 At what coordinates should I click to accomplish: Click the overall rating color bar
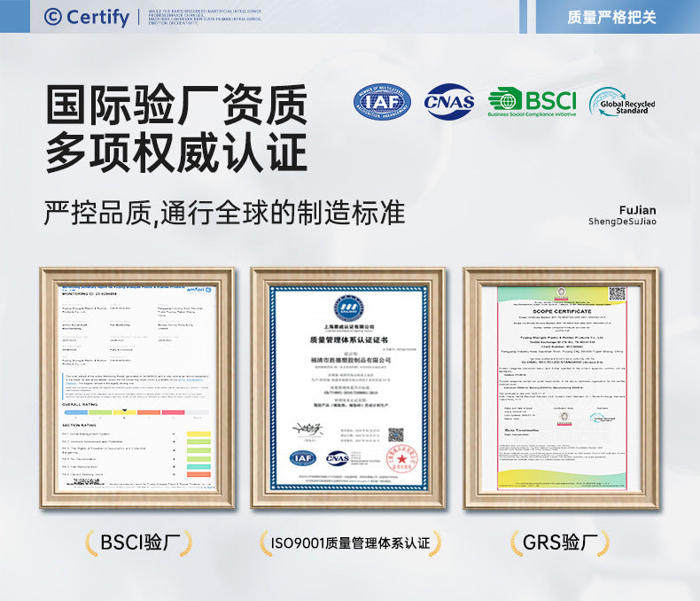[136, 412]
